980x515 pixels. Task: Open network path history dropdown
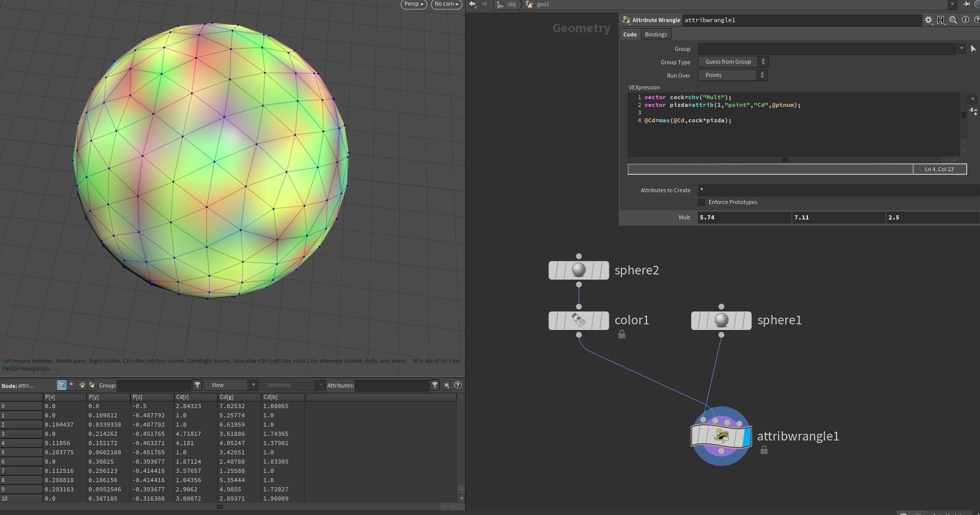pos(952,4)
